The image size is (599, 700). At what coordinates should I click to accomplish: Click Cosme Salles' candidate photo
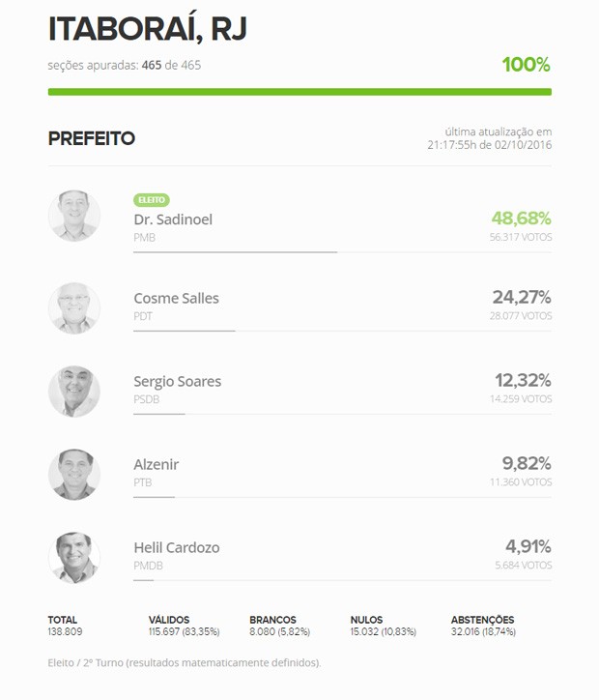[74, 308]
